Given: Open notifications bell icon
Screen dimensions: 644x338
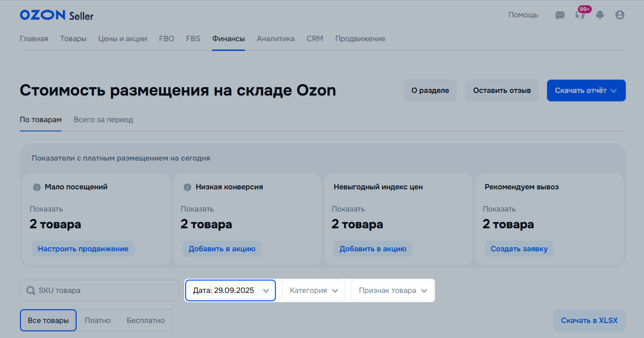Looking at the screenshot, I should tap(600, 15).
